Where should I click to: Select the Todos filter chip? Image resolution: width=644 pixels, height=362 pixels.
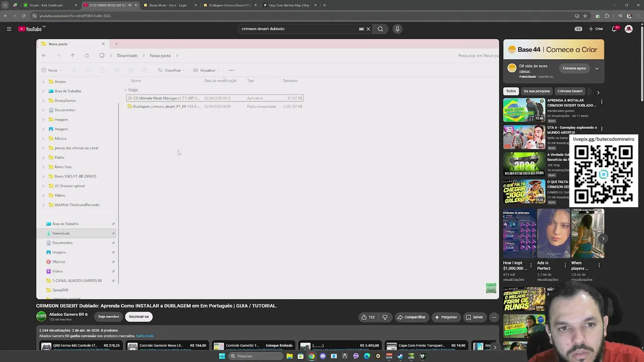(511, 92)
